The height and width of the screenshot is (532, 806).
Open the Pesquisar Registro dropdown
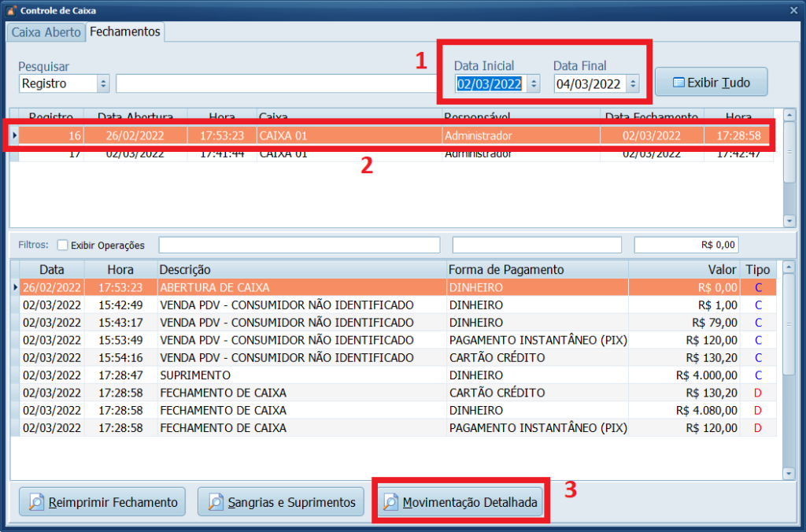click(x=103, y=83)
